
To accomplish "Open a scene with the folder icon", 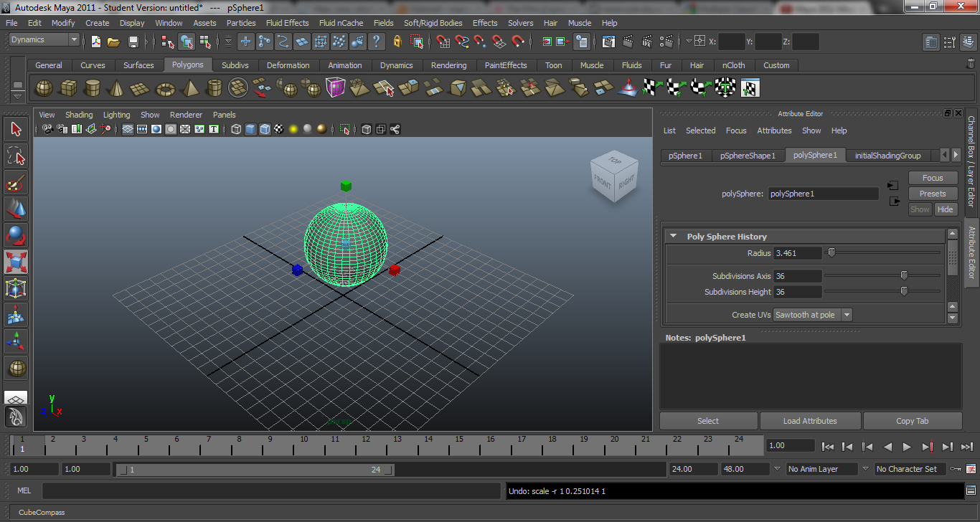I will point(113,42).
